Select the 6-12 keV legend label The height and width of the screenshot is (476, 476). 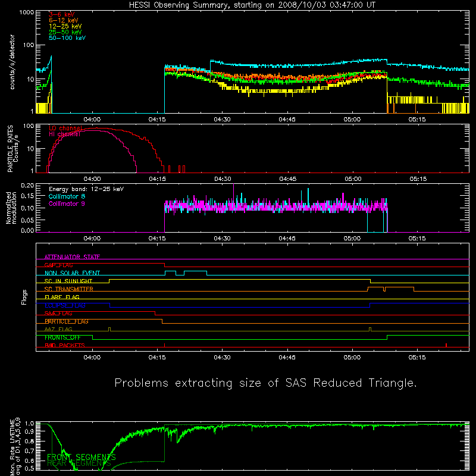coord(63,20)
